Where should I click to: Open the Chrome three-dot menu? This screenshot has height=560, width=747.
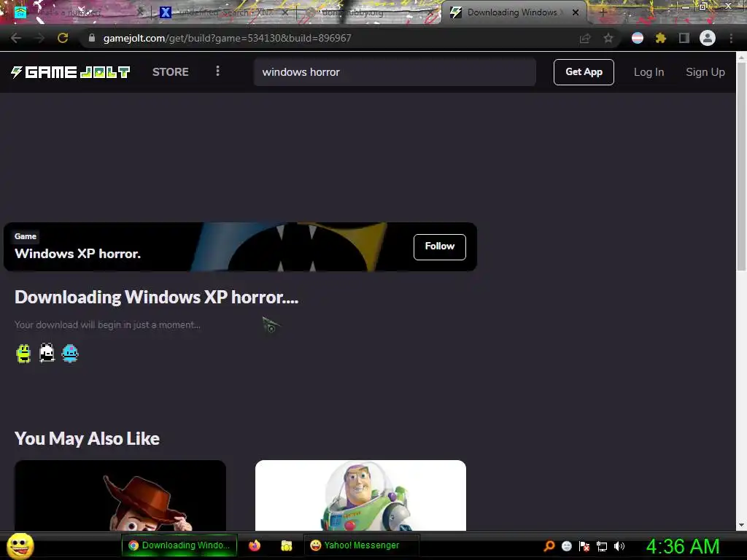(731, 38)
